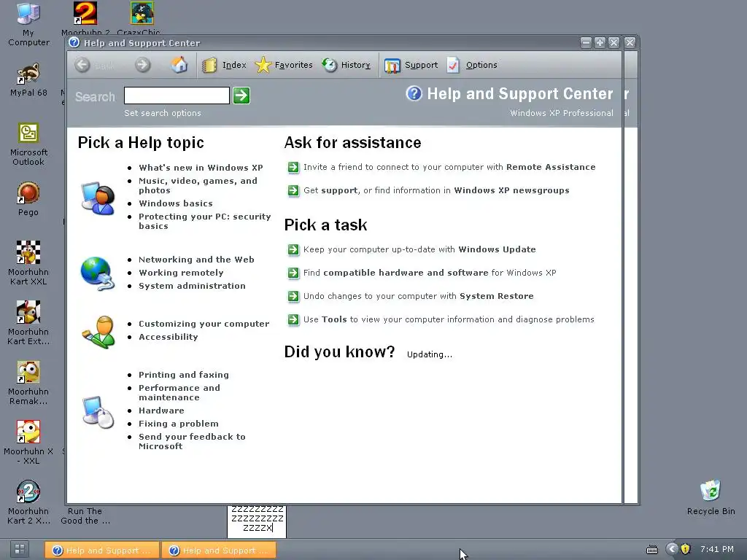Open the Index toolbar button

click(224, 65)
